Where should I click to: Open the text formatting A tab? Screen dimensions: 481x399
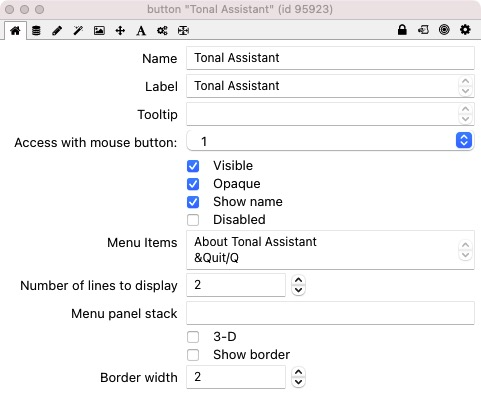(141, 31)
